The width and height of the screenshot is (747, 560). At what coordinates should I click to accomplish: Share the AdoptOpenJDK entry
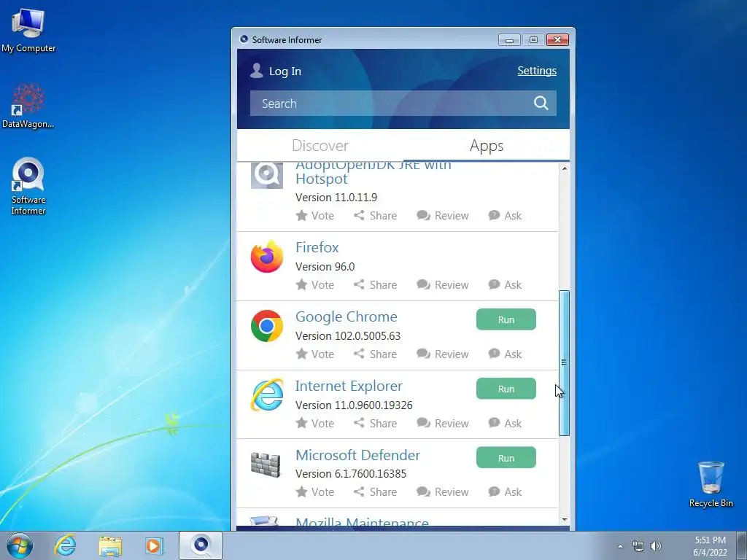tap(376, 215)
